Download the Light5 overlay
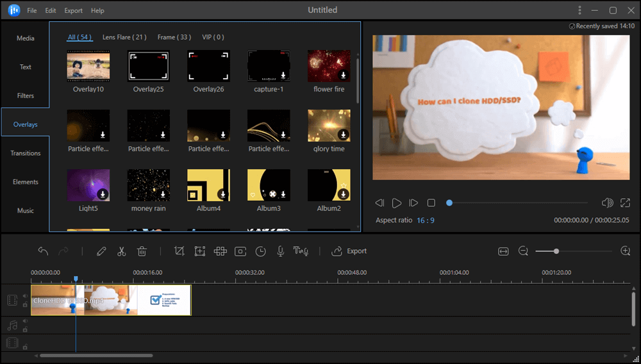The width and height of the screenshot is (641, 364). pos(103,194)
